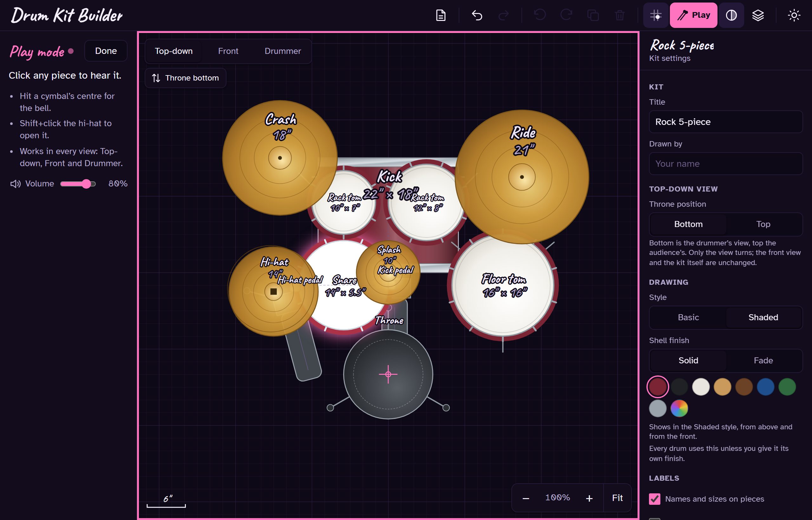Screen dimensions: 812x520
Task: Select Top throne position
Action: 763,224
